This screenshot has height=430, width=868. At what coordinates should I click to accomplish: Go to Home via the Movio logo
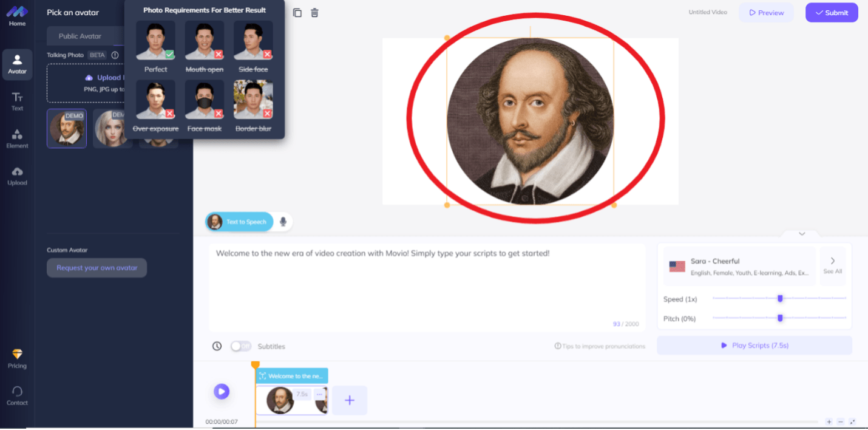(17, 16)
